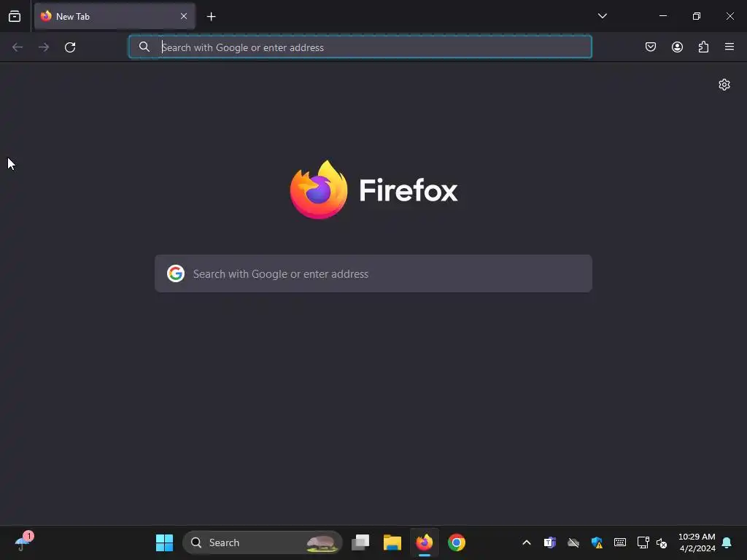Focus the center Google search box
The image size is (747, 560).
[373, 273]
